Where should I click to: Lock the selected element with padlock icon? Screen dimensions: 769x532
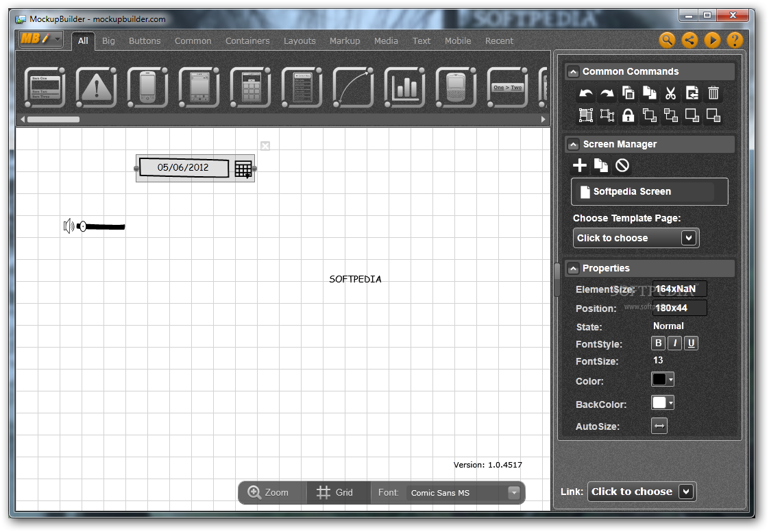(628, 116)
